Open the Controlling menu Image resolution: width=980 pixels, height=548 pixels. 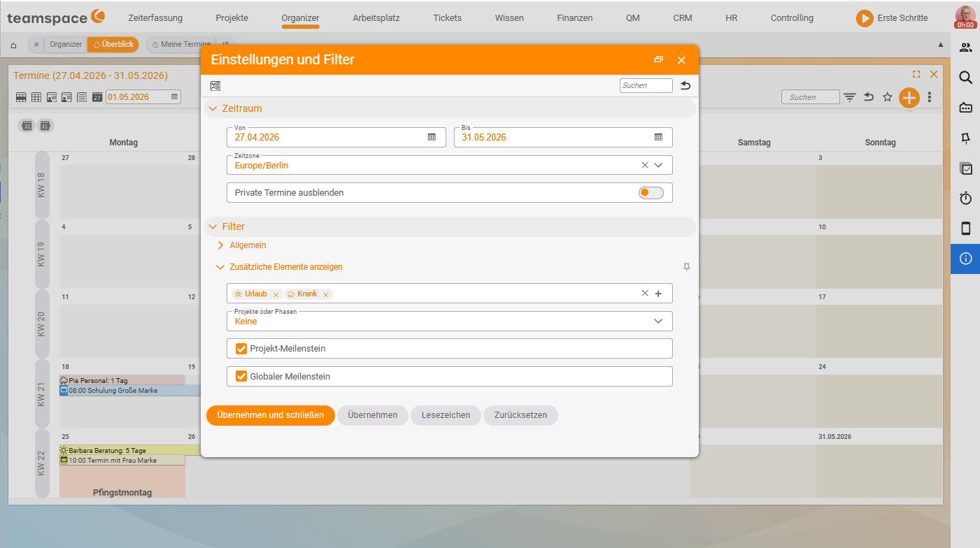[x=792, y=18]
